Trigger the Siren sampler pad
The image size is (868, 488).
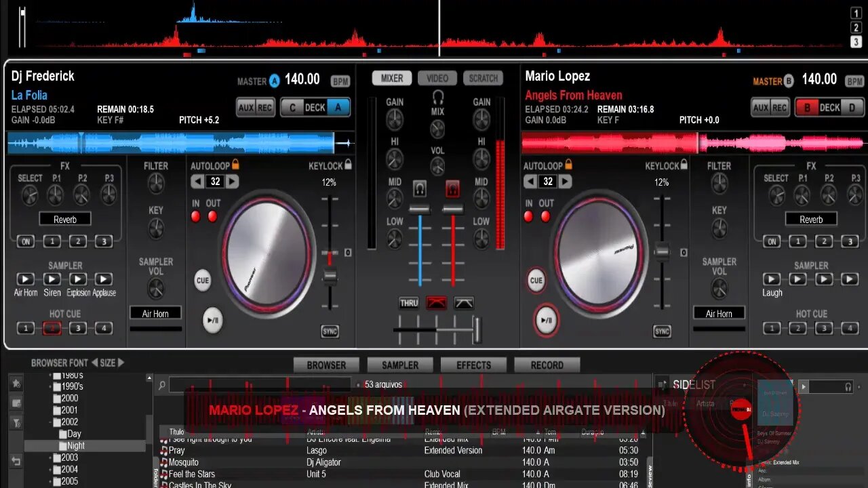click(52, 279)
